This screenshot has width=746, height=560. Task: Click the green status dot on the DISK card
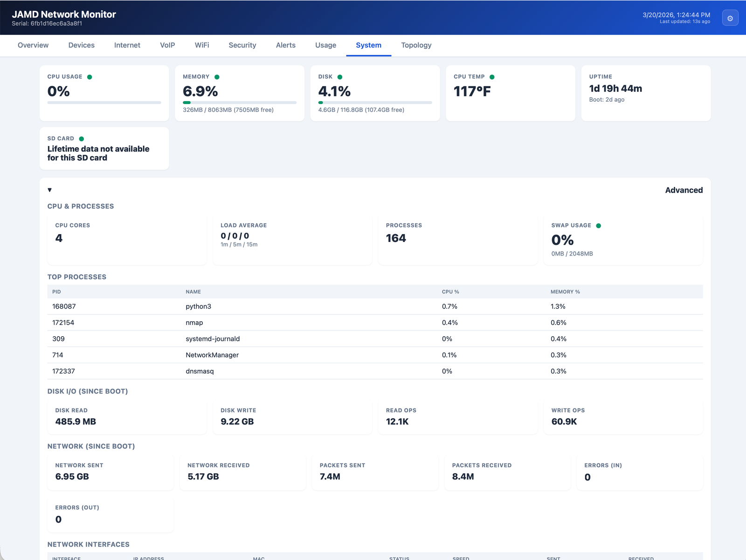(339, 76)
